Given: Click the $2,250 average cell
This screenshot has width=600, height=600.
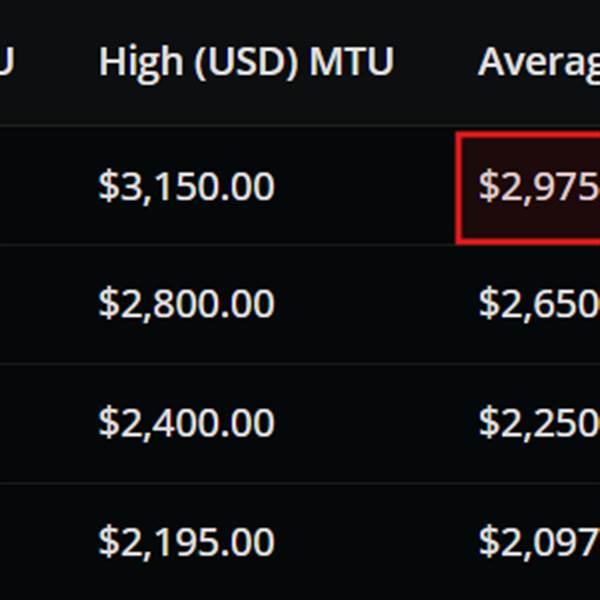Looking at the screenshot, I should coord(538,423).
